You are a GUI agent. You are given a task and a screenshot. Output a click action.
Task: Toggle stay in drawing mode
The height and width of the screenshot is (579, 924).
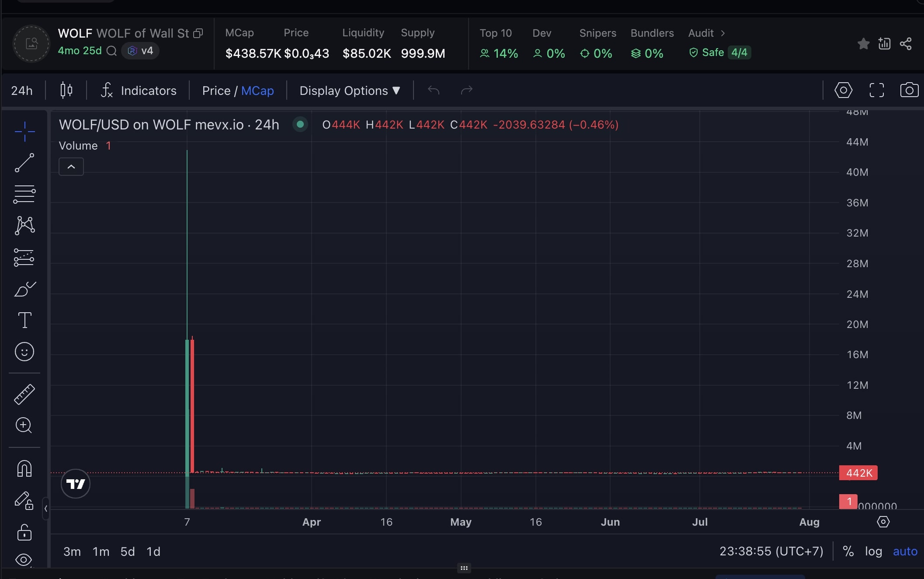click(24, 501)
